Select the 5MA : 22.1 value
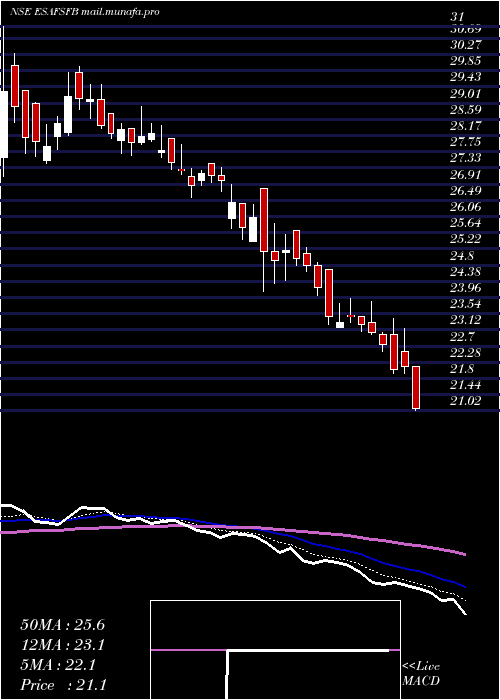Screen dimensions: 500x700 pyautogui.click(x=58, y=665)
